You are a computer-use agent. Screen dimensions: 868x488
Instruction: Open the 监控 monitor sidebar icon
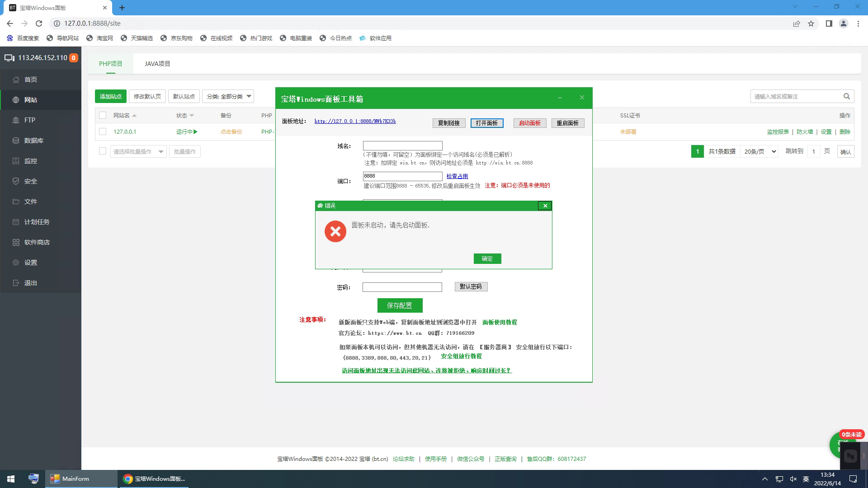tap(16, 161)
